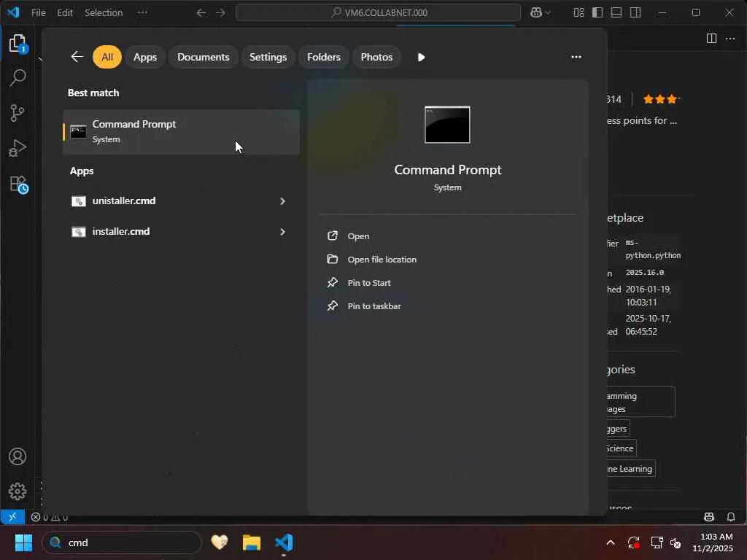This screenshot has width=747, height=560.
Task: Open the Source Control view
Action: [x=18, y=113]
